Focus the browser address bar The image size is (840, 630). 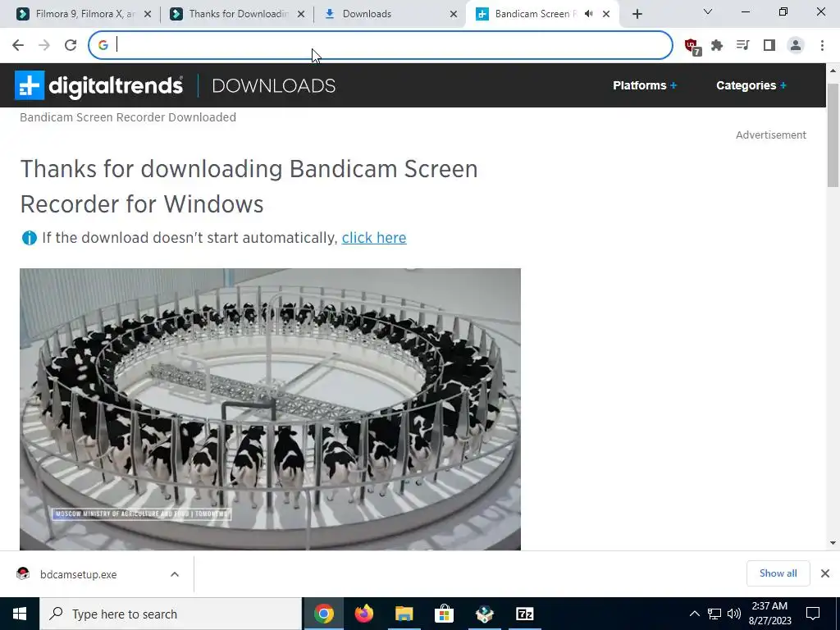pos(381,45)
